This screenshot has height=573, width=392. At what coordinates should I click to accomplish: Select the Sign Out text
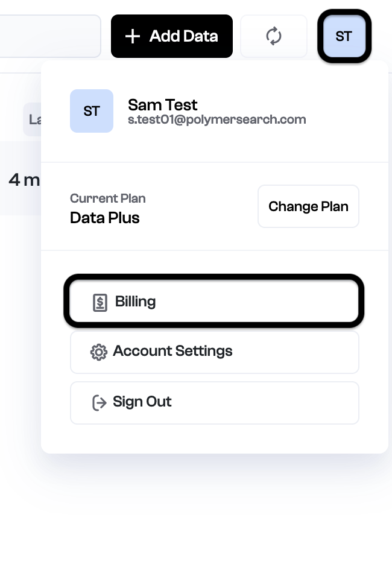click(x=142, y=402)
